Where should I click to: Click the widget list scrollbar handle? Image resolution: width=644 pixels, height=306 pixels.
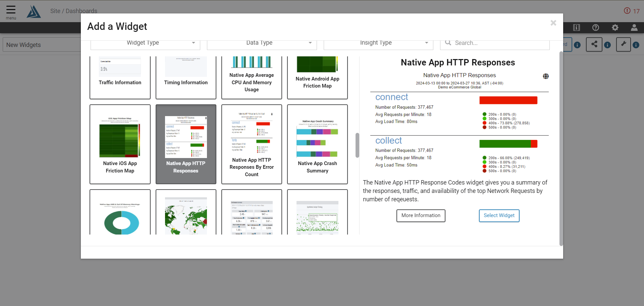click(357, 145)
